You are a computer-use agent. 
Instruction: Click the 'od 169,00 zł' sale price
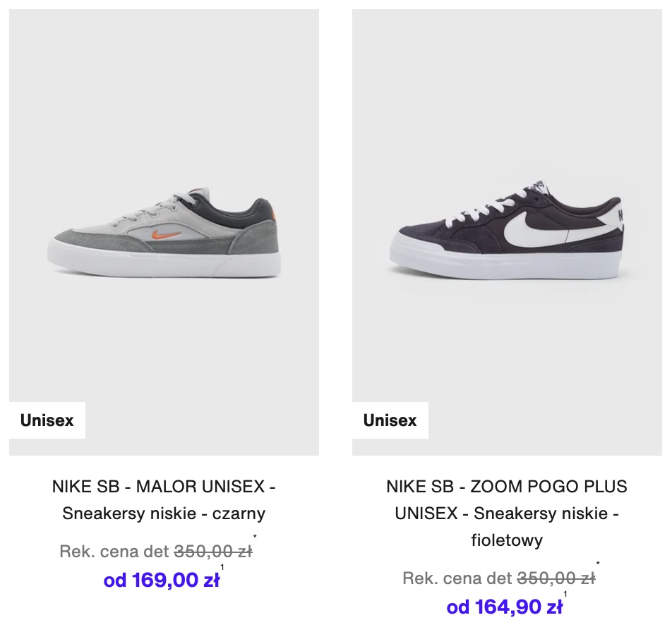pos(162,581)
